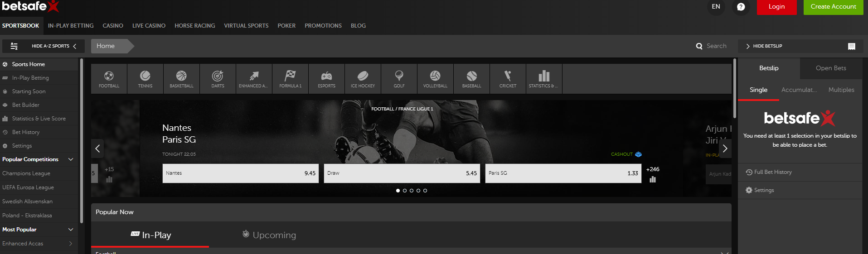The width and height of the screenshot is (868, 254).
Task: Switch to the Upcoming tab
Action: pos(269,235)
